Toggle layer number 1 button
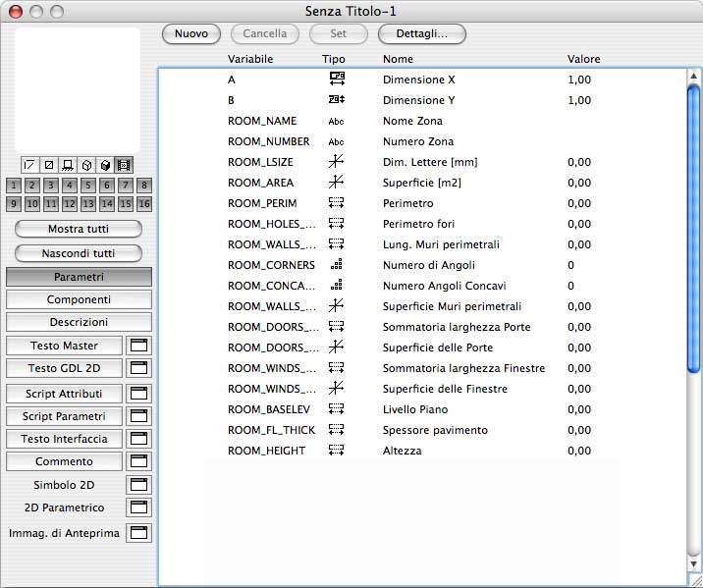This screenshot has width=703, height=588. click(14, 186)
